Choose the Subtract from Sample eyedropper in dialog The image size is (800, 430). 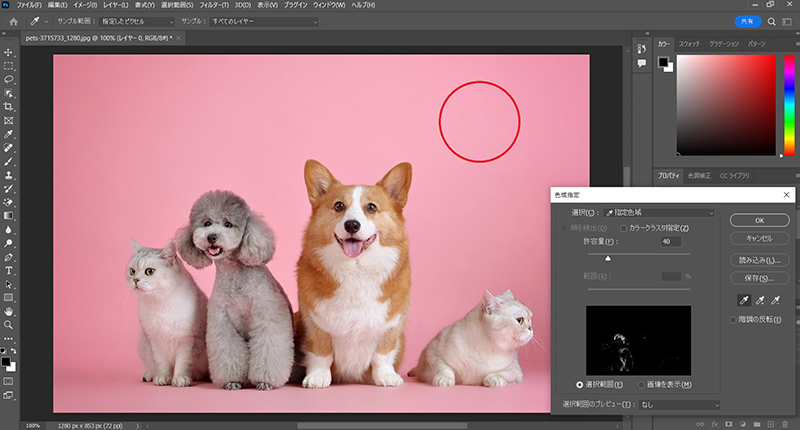(x=776, y=300)
